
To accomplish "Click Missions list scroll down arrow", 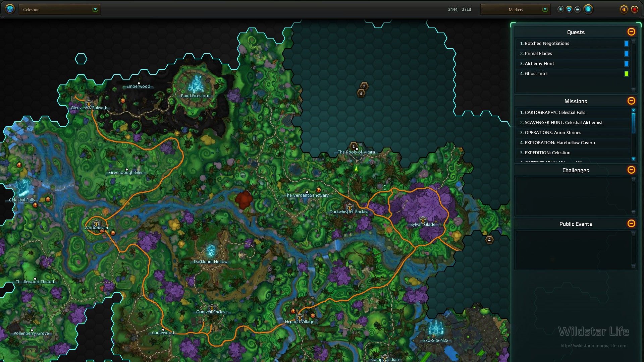I will tap(633, 159).
